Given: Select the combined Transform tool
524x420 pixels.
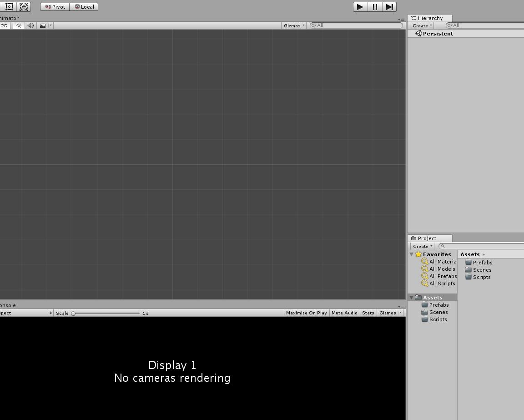Looking at the screenshot, I should [x=24, y=7].
